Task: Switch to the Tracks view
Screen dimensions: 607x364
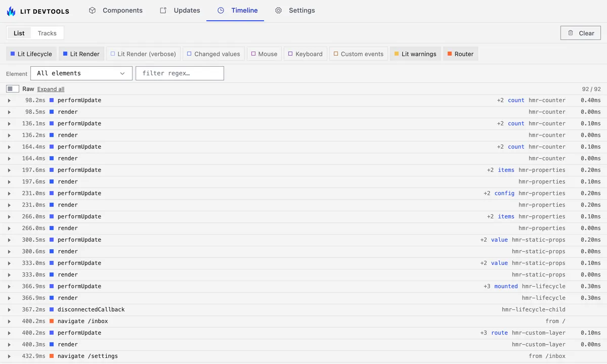Action: [47, 33]
